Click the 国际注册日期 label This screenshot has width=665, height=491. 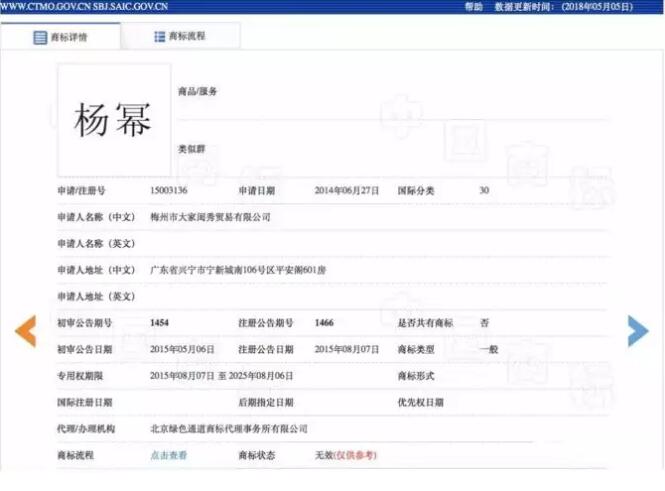point(84,402)
